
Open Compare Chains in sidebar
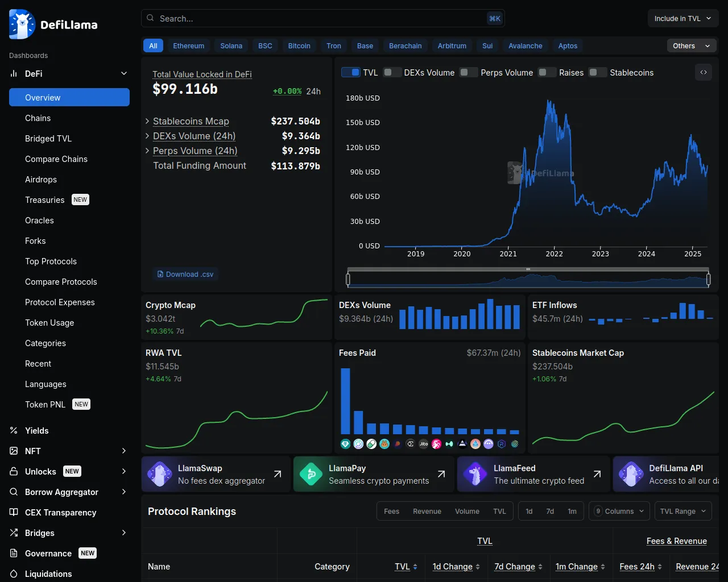pyautogui.click(x=56, y=159)
